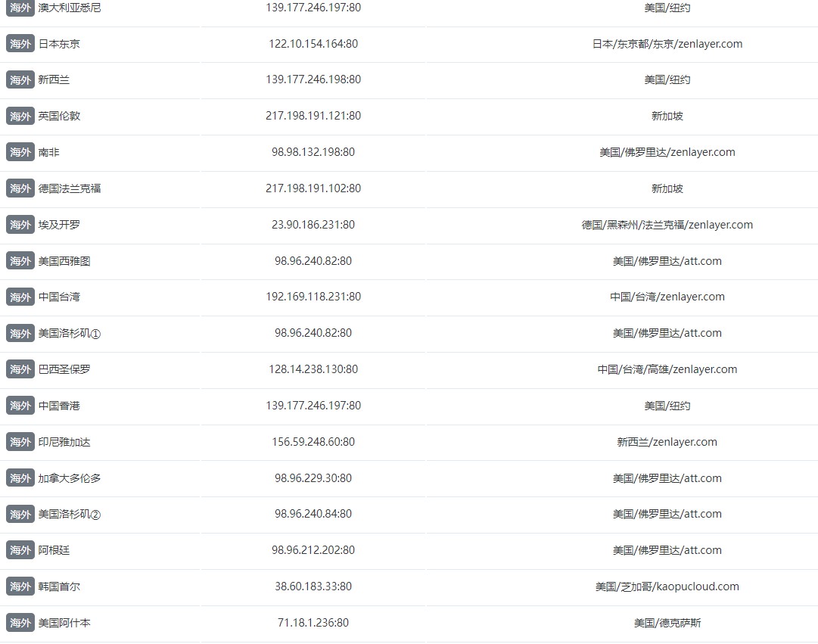Screen dimensions: 818x644
Task: Select the 德国法兰克福 node name
Action: tap(70, 188)
